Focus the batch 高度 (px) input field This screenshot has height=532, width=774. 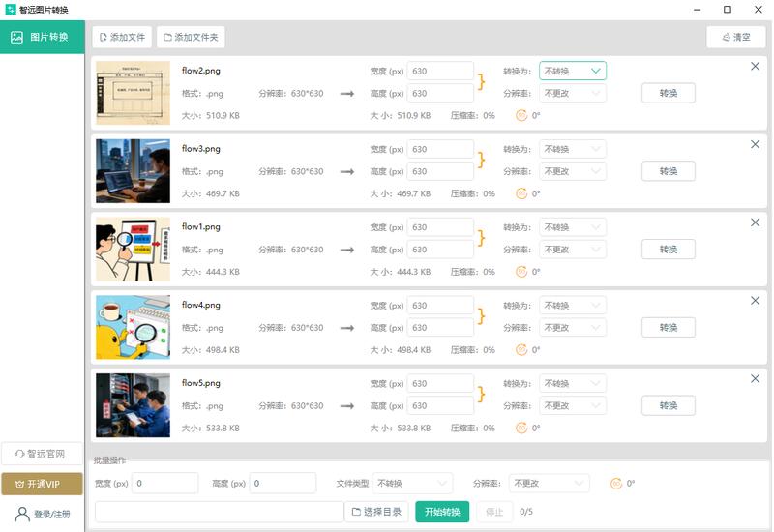[283, 483]
